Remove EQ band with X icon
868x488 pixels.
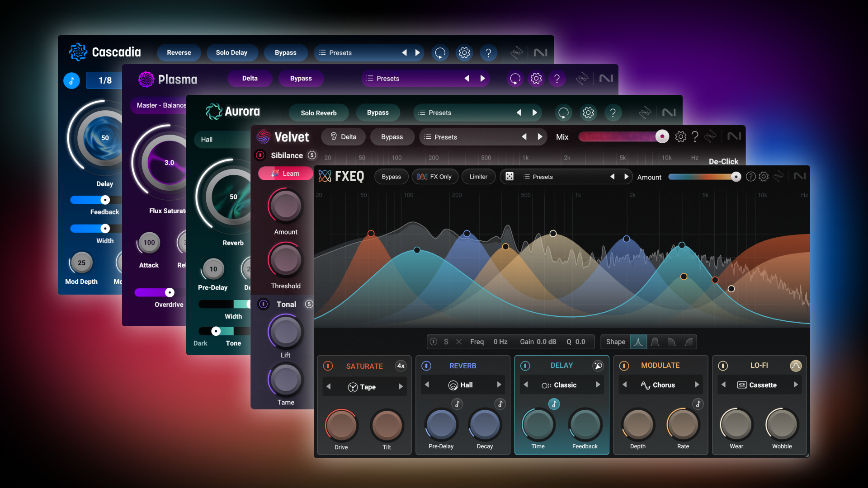click(x=459, y=342)
